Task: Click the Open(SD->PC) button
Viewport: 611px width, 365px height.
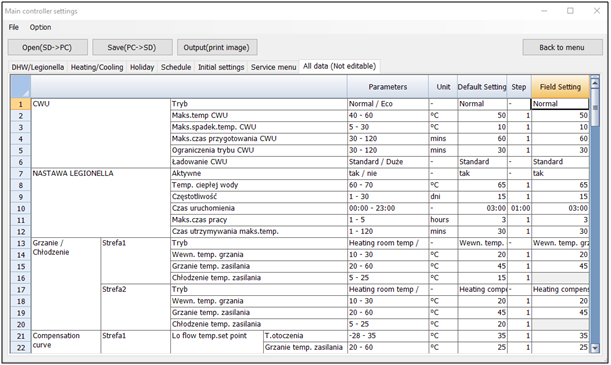Action: 47,48
